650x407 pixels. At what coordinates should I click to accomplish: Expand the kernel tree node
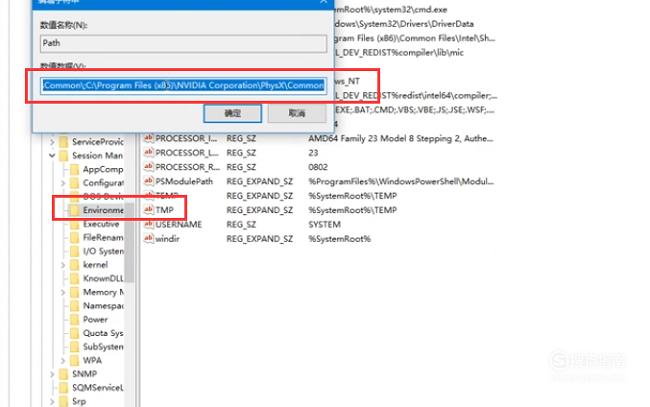coord(63,265)
